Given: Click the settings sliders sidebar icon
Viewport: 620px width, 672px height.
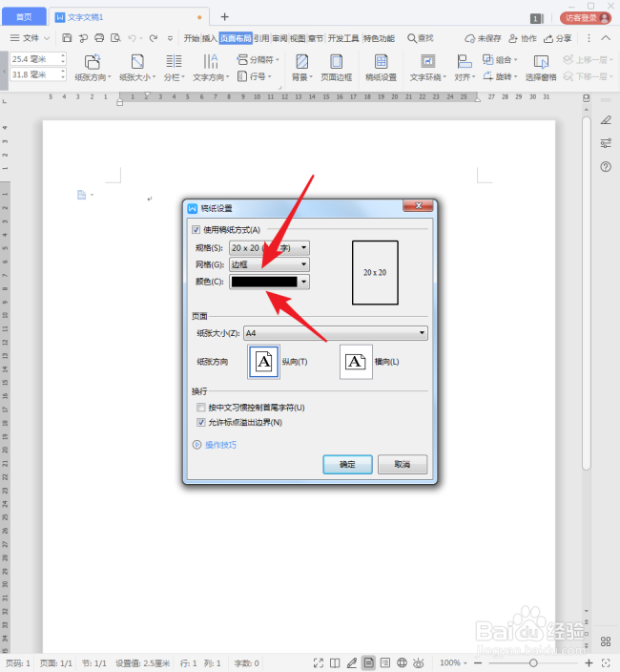Looking at the screenshot, I should tap(606, 143).
